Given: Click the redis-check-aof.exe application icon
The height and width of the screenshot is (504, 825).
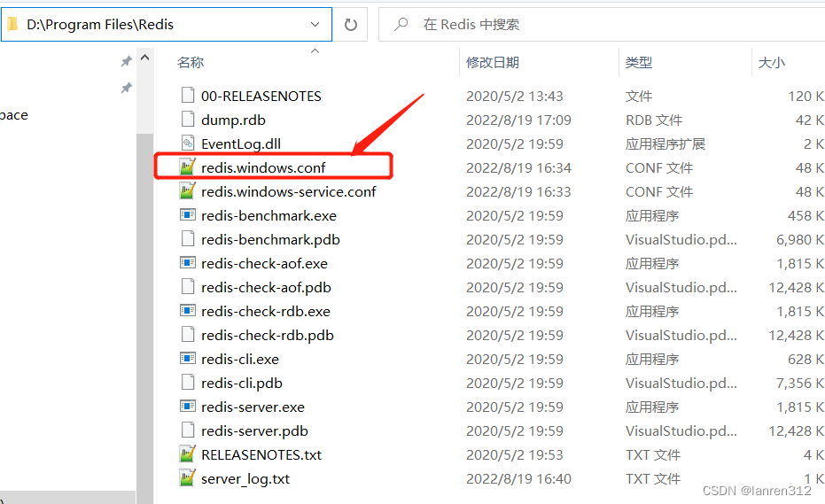Looking at the screenshot, I should [187, 263].
